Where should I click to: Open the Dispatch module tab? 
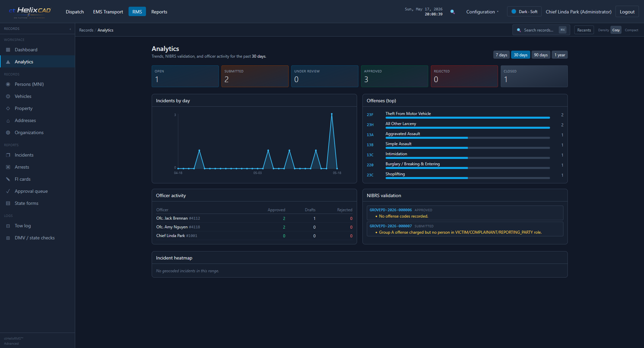coord(75,12)
